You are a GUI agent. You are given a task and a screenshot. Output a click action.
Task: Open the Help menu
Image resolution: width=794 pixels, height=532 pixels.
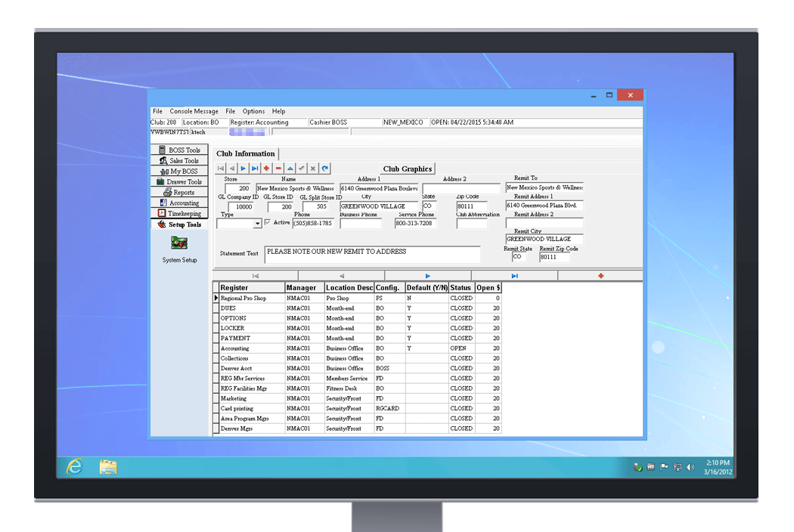(x=278, y=111)
